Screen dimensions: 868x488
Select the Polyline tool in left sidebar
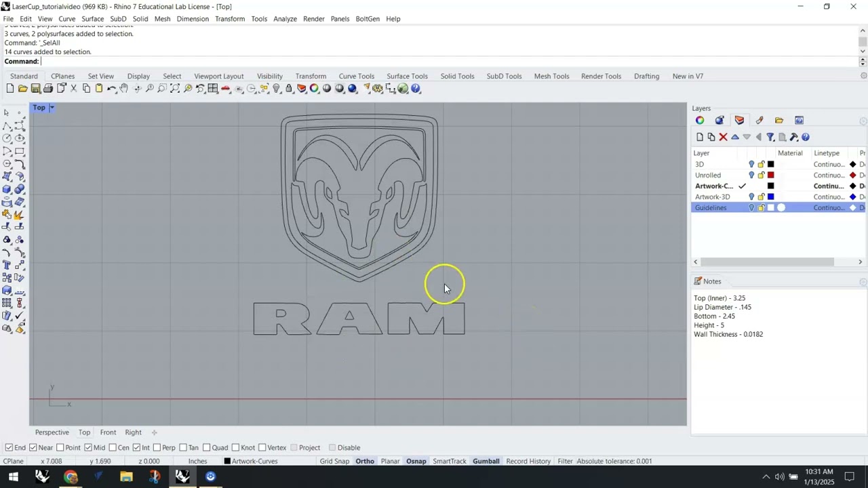pyautogui.click(x=6, y=126)
